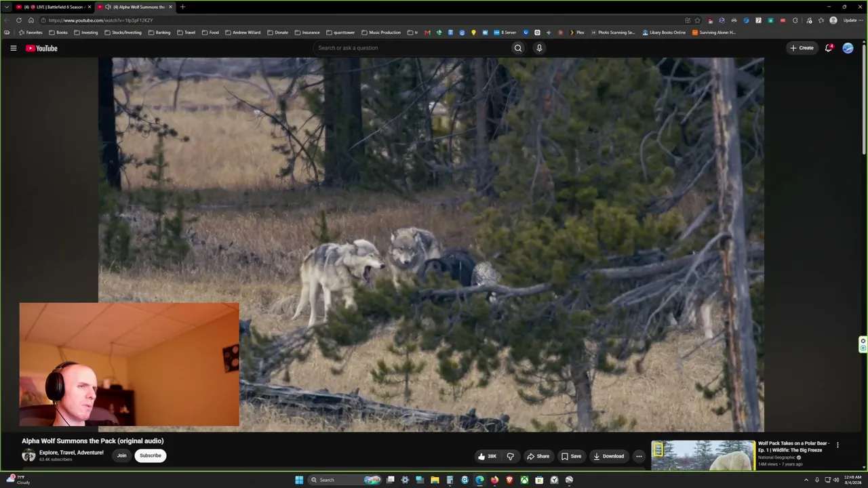The width and height of the screenshot is (868, 488).
Task: Open the Calculator from the taskbar
Action: click(x=450, y=480)
